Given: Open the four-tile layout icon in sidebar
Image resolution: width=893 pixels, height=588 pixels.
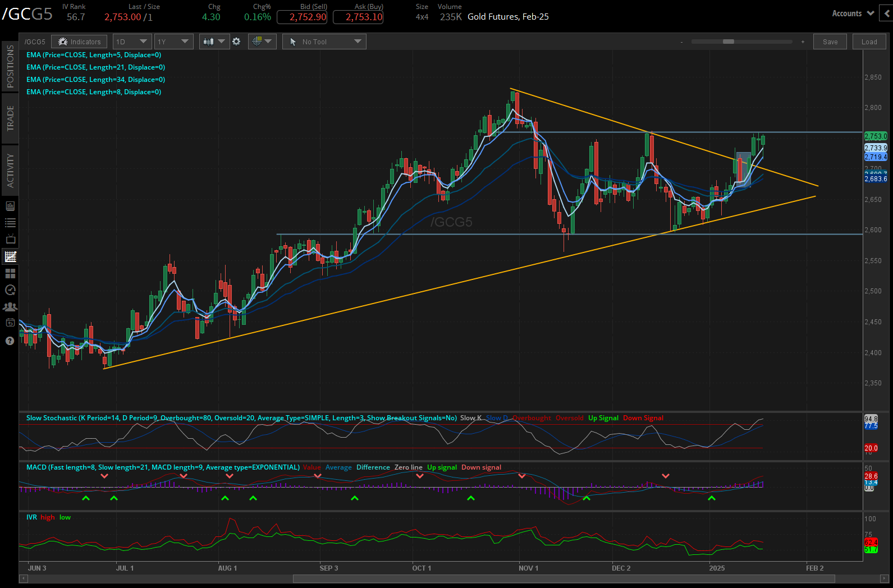Looking at the screenshot, I should [10, 273].
